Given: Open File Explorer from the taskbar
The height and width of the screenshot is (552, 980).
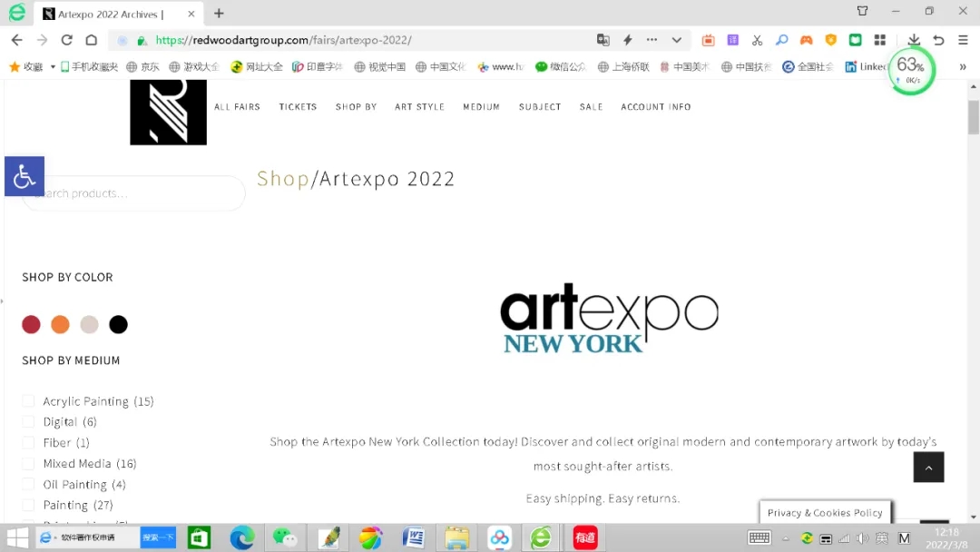Looking at the screenshot, I should (x=456, y=537).
